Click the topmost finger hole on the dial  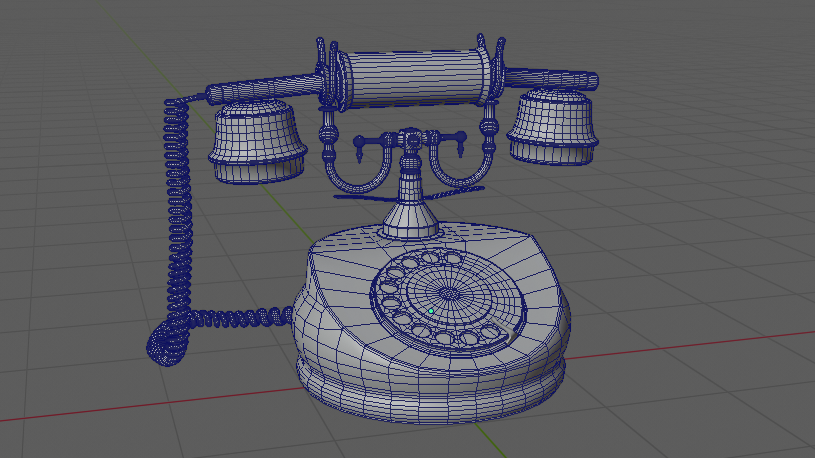[432, 259]
